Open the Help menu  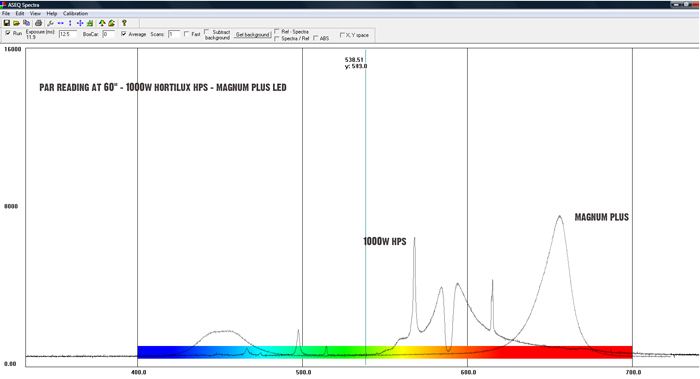51,14
